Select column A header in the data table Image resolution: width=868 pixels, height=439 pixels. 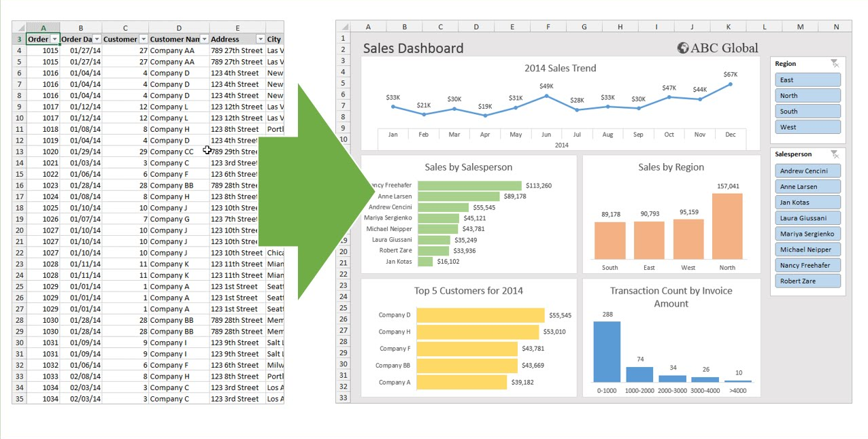[44, 28]
